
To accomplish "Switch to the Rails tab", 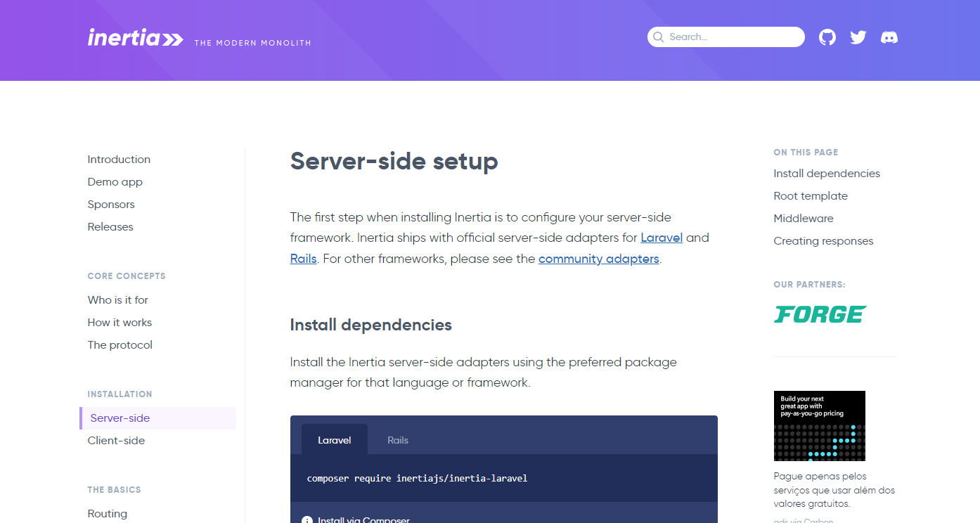I will [397, 440].
